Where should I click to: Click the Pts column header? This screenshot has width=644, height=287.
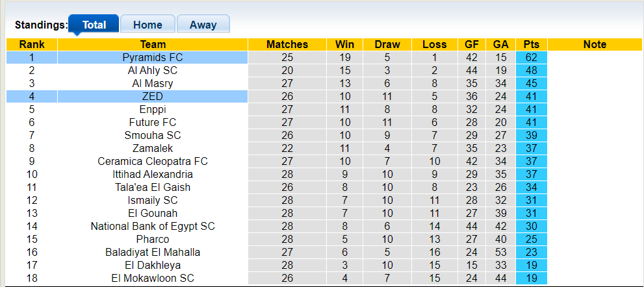[532, 44]
